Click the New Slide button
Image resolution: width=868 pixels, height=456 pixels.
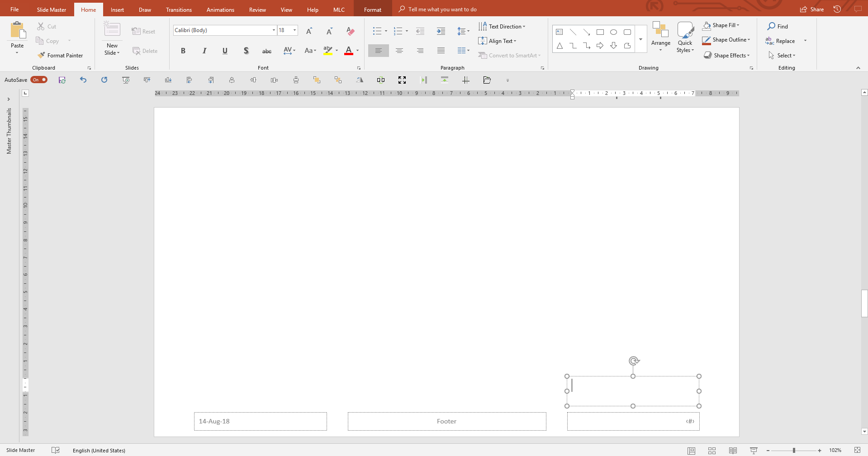tap(112, 38)
